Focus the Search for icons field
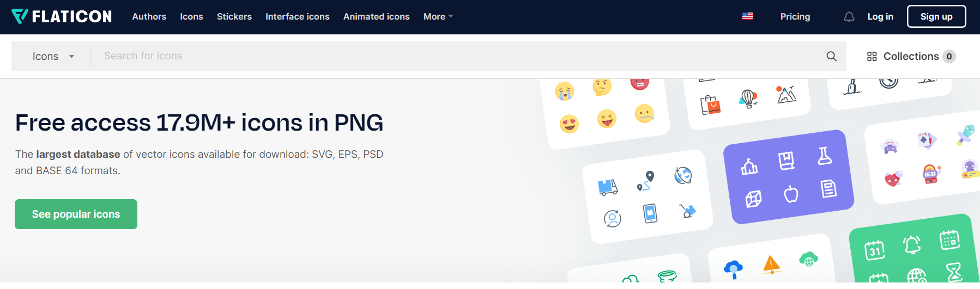Image resolution: width=980 pixels, height=289 pixels. click(x=458, y=56)
